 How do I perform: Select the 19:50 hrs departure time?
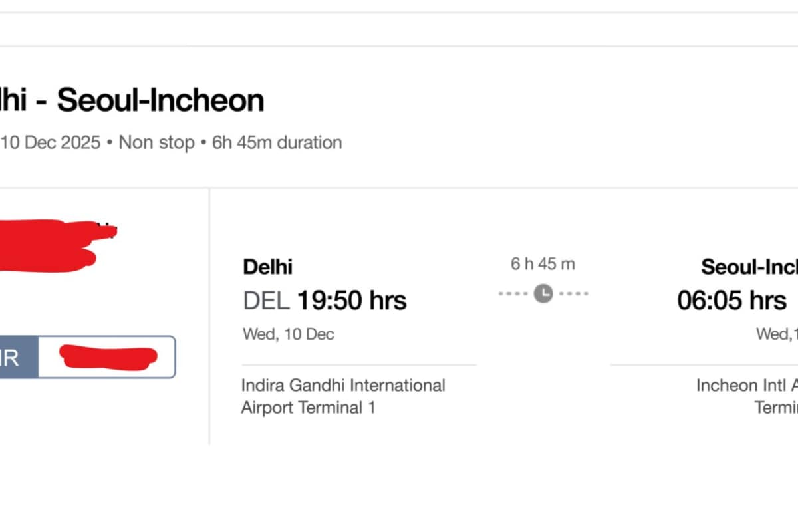351,301
